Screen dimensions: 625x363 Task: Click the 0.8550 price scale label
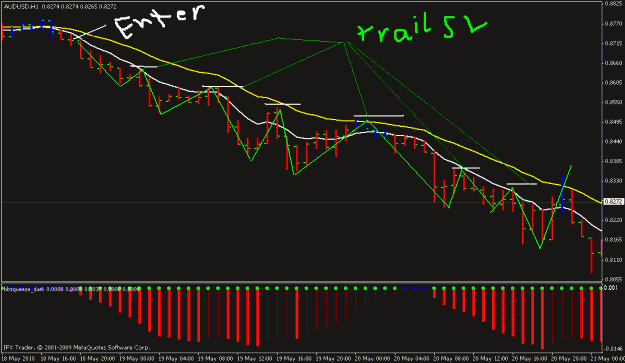tap(613, 102)
